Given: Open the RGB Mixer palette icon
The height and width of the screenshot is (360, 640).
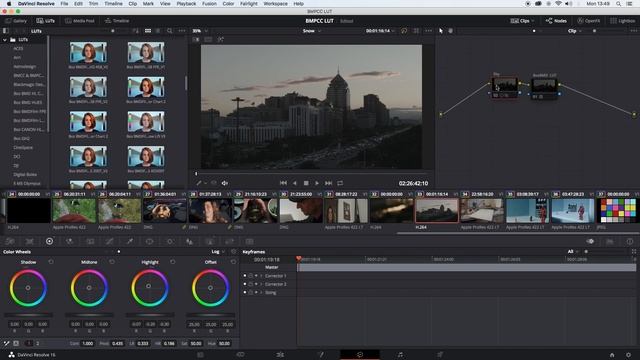Looking at the screenshot, I should click(x=69, y=241).
